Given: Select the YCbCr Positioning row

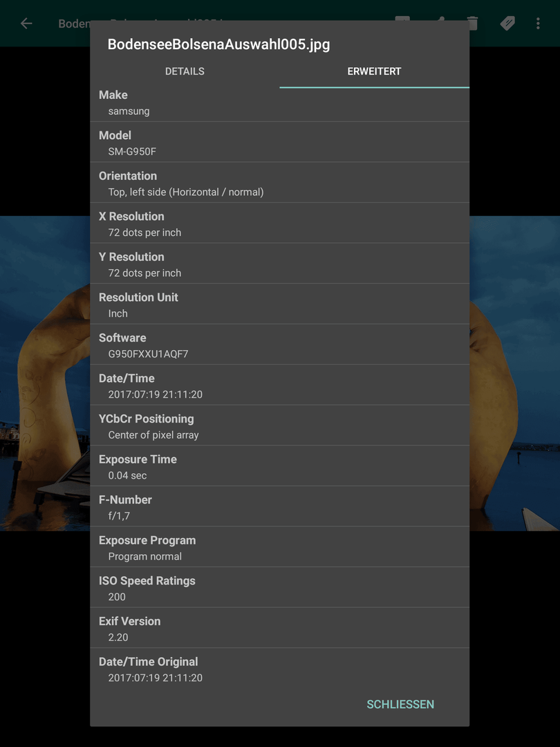Looking at the screenshot, I should click(279, 427).
